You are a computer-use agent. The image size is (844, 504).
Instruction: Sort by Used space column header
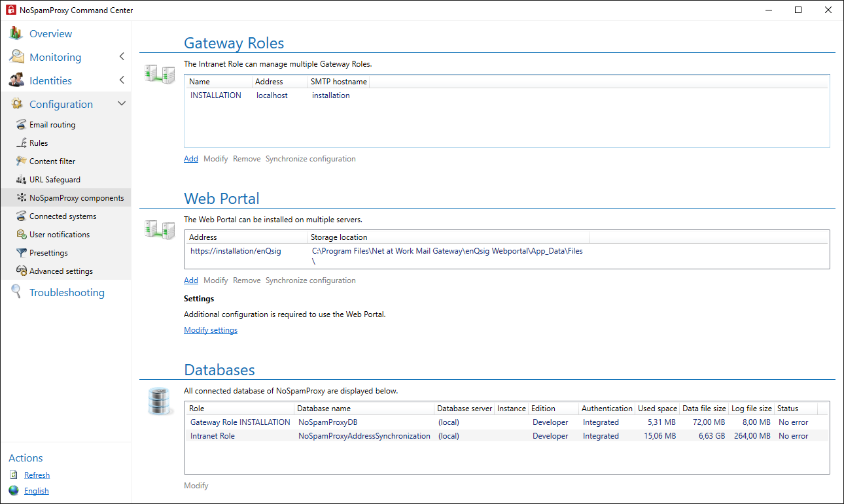(658, 409)
